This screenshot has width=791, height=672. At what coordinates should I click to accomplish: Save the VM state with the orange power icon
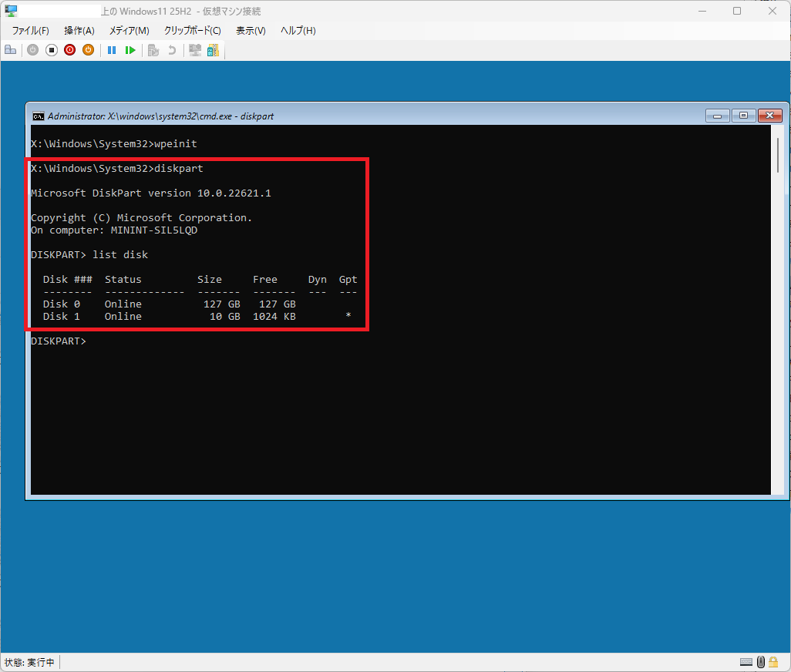pyautogui.click(x=89, y=50)
